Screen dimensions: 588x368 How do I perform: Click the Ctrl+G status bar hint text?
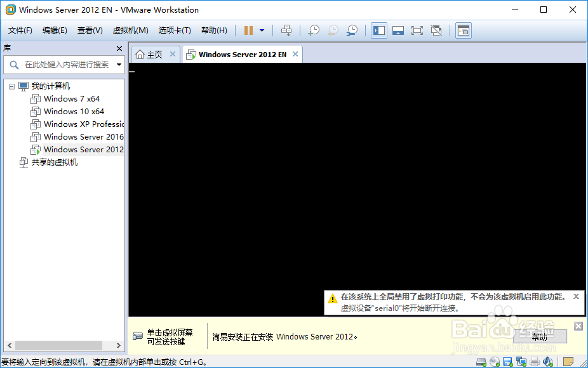coord(104,362)
